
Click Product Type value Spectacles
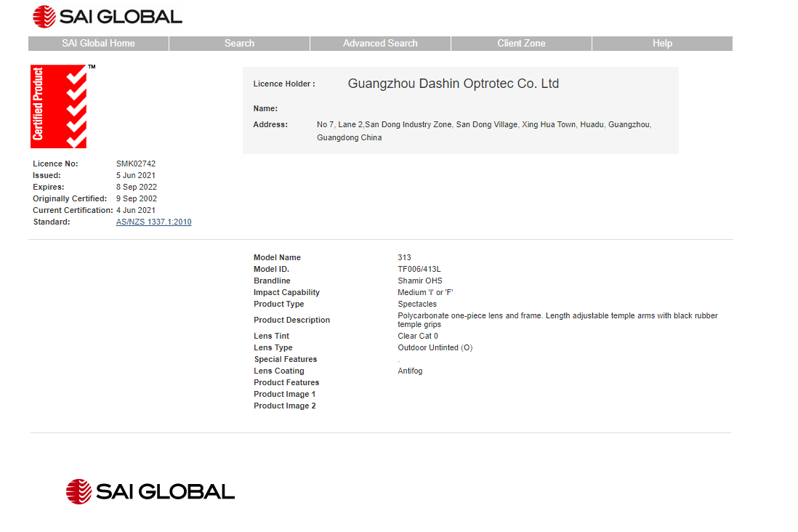click(x=417, y=305)
